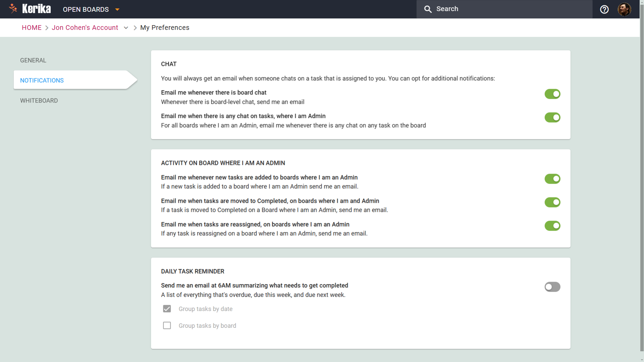The height and width of the screenshot is (362, 644).
Task: Disable new tasks added email toggle
Action: [552, 179]
